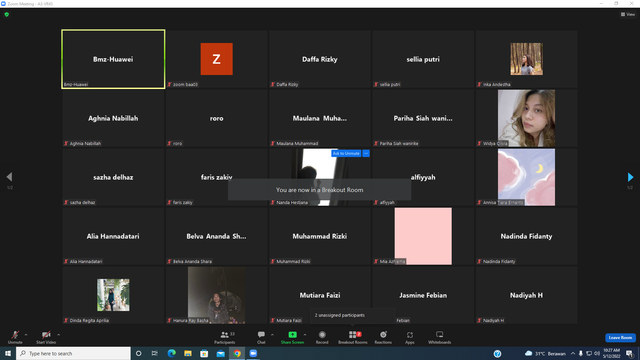The image size is (640, 360).
Task: Open Whiteboards
Action: click(440, 337)
